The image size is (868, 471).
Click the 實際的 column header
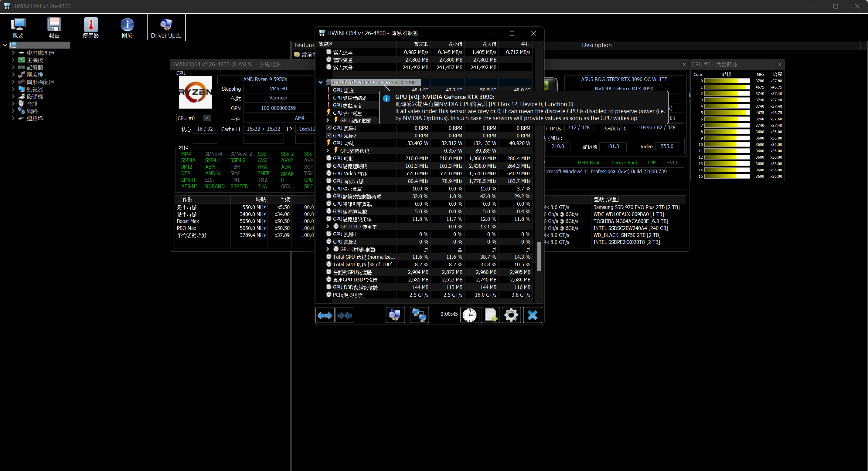click(x=414, y=44)
